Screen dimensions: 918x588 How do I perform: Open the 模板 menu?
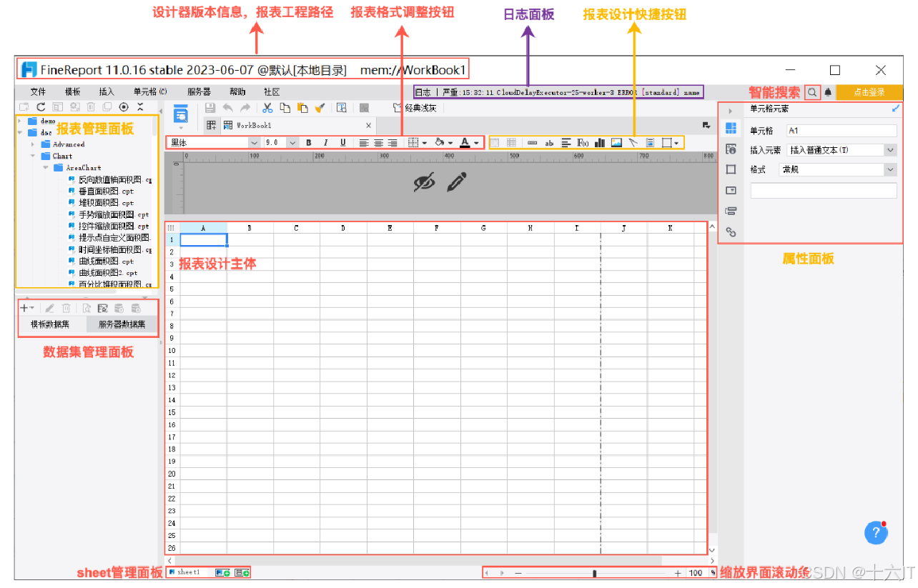click(73, 92)
